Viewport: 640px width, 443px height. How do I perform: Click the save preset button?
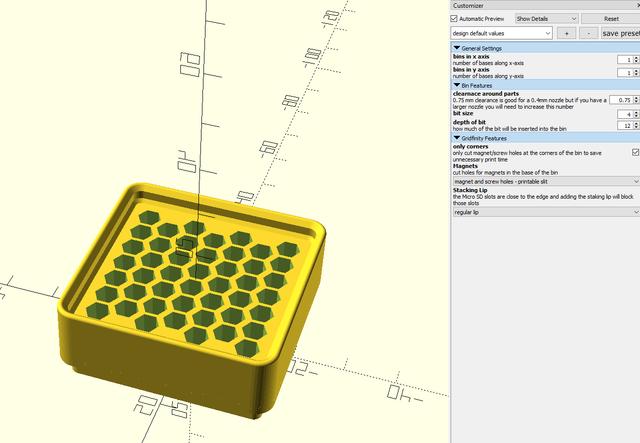620,33
